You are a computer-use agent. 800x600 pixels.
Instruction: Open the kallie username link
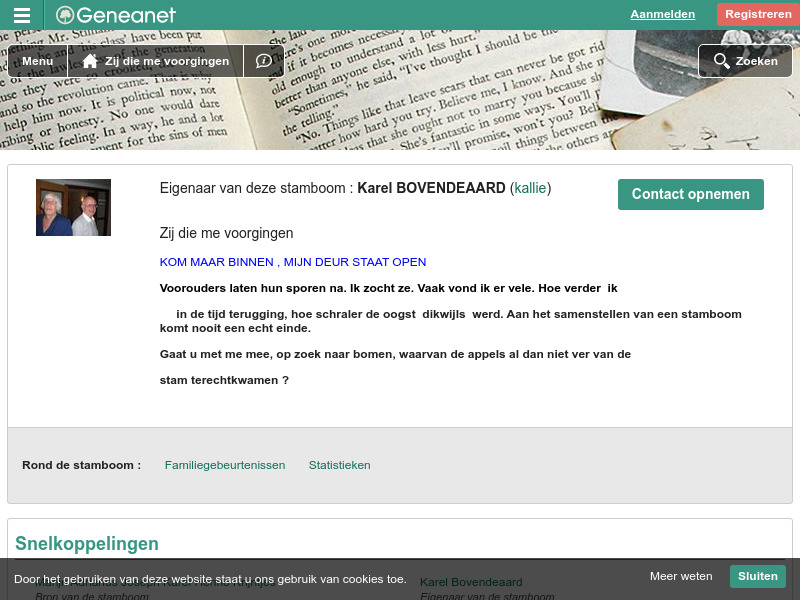pos(530,188)
